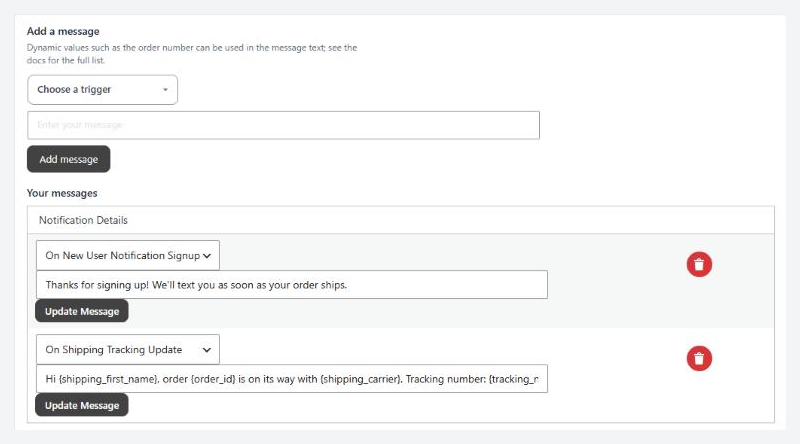
Task: Click the 'Thanks for signing up' message field
Action: pos(292,285)
